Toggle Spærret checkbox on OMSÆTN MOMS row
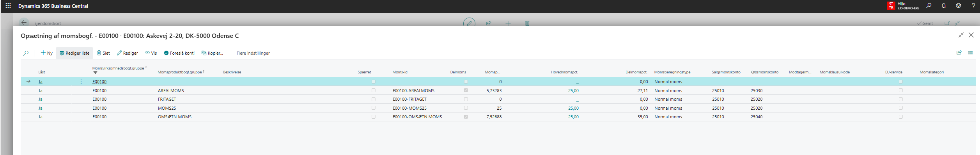980x155 pixels. (x=374, y=117)
